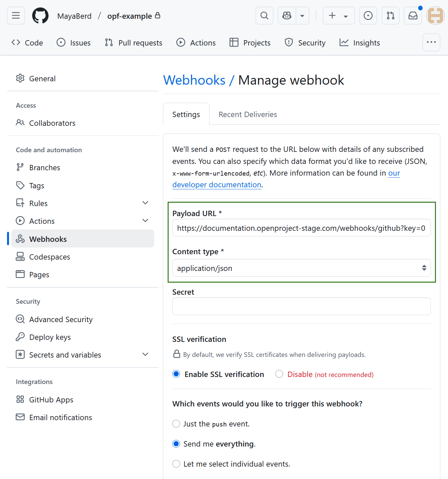Open the issues icon in the top bar

click(368, 15)
